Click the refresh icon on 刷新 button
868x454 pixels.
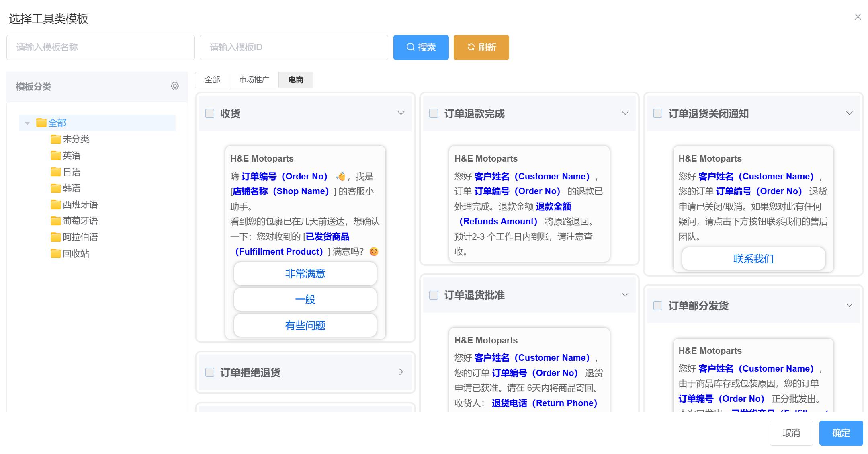coord(471,47)
